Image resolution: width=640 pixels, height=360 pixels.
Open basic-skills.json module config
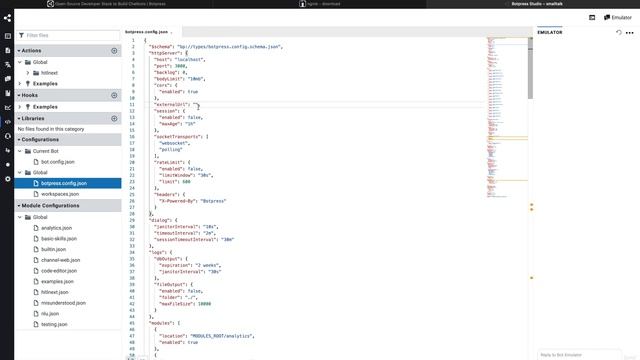click(59, 239)
